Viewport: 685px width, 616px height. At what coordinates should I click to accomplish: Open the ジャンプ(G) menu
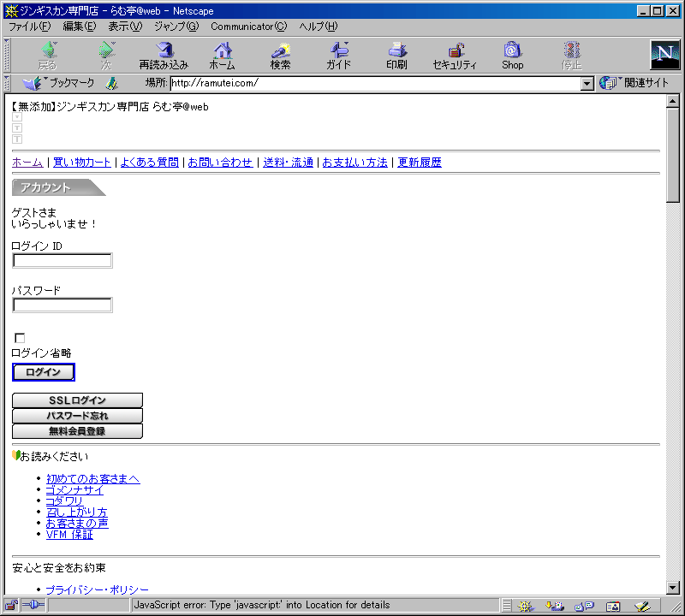(176, 27)
